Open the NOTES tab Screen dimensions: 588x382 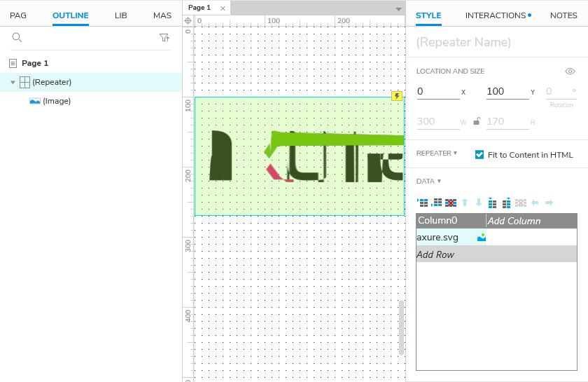[563, 15]
